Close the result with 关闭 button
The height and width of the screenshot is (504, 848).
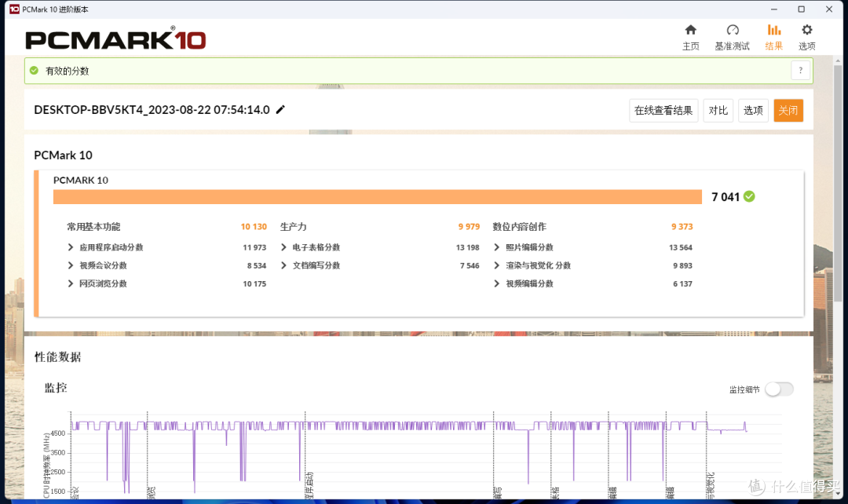coord(788,111)
